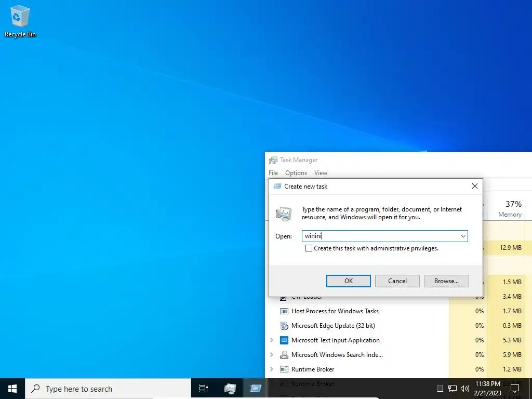Screen dimensions: 532x399
Task: Cancel the Create new task dialog
Action: 397,281
